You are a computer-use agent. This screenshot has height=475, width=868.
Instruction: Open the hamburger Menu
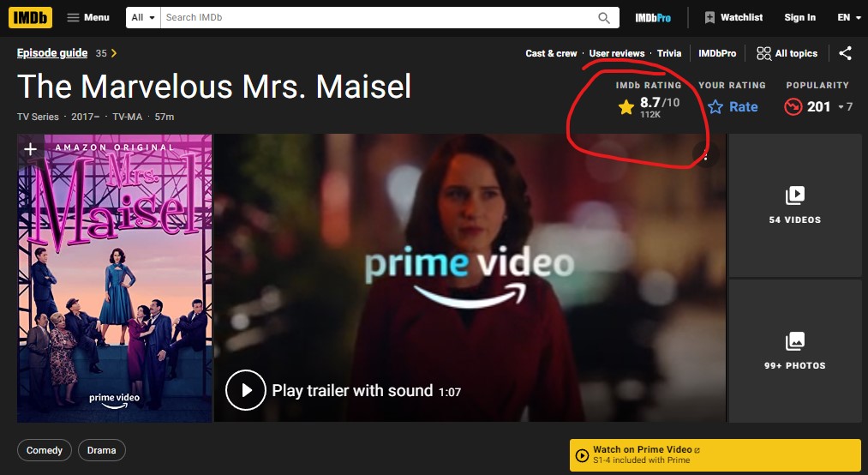(88, 17)
